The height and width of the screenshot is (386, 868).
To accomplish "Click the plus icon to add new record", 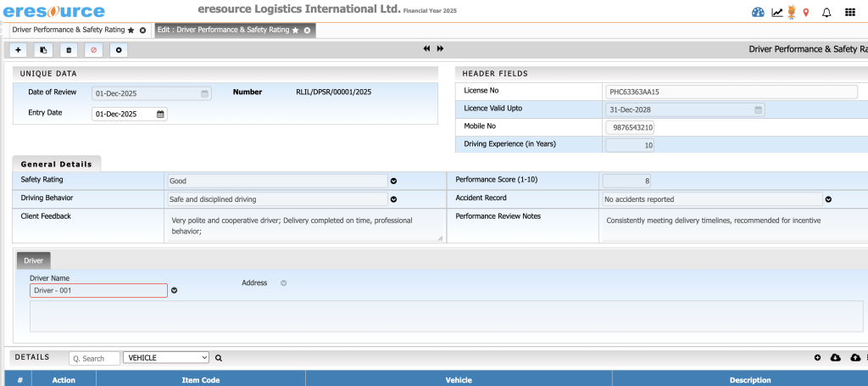I will 19,50.
